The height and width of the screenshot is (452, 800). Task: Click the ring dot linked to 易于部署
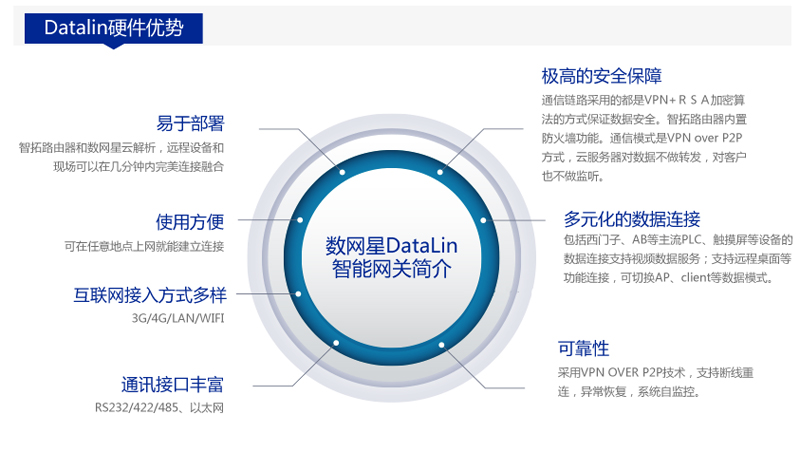pos(342,172)
